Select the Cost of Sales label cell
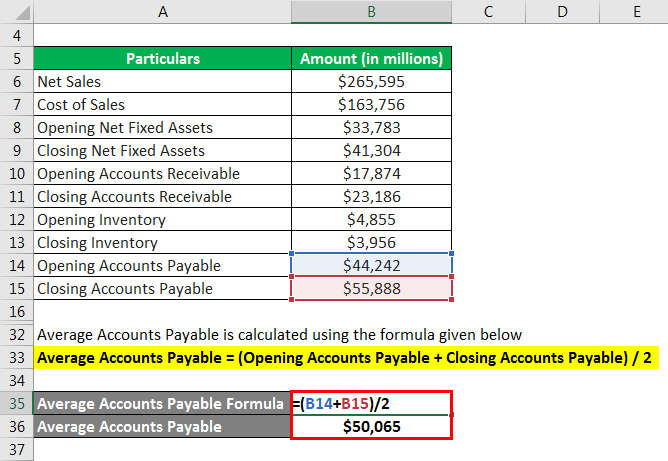Viewport: 668px width, 461px height. click(x=162, y=104)
